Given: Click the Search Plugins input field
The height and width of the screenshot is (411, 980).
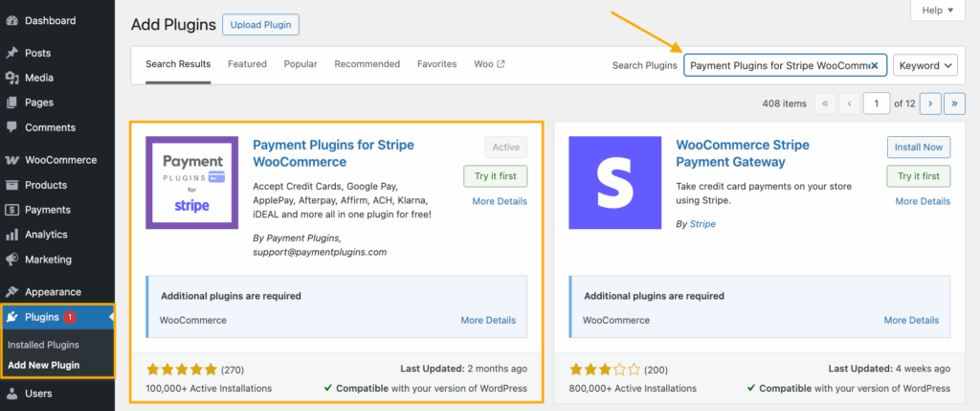Looking at the screenshot, I should pos(786,65).
